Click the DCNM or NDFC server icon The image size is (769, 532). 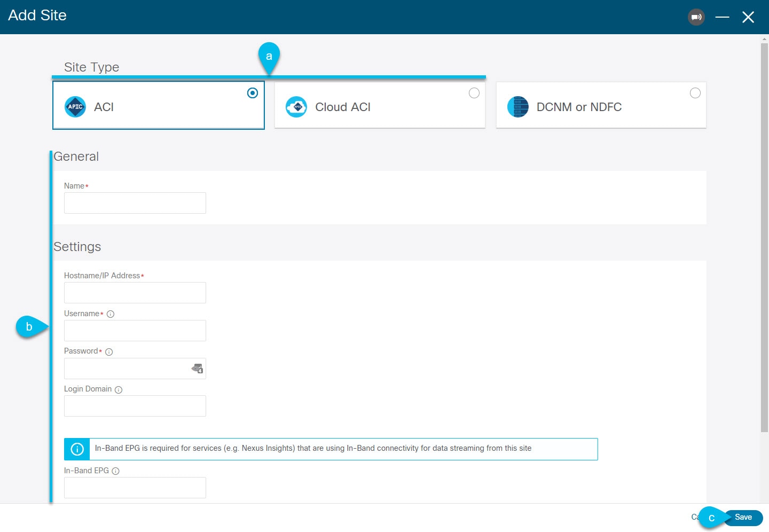coord(517,107)
